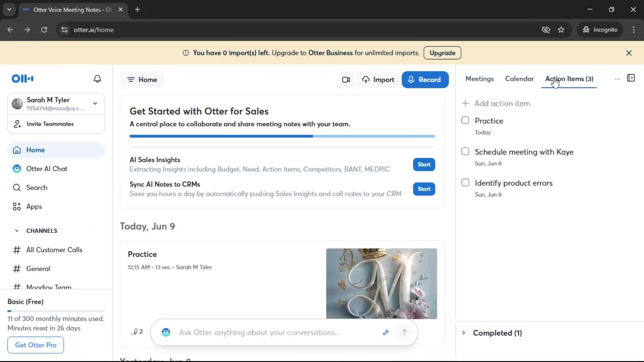The width and height of the screenshot is (644, 362).
Task: Collapse the right side panel
Action: coord(631,78)
